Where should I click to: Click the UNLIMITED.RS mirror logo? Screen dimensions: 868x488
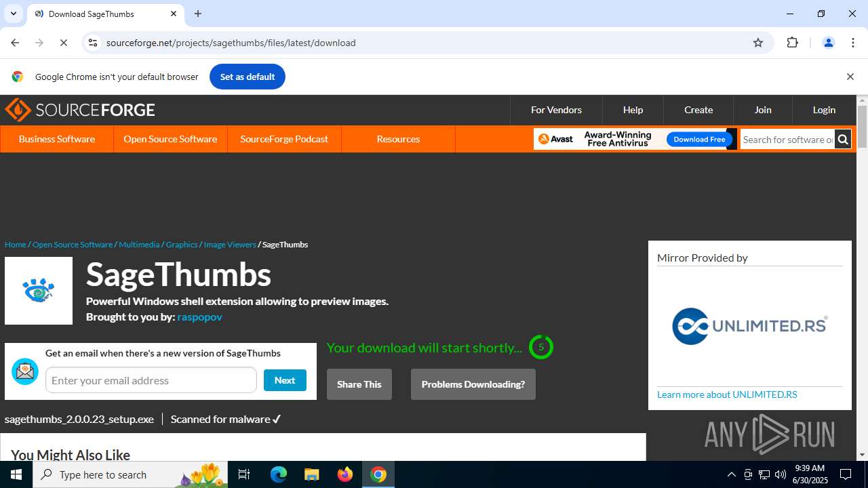point(749,326)
